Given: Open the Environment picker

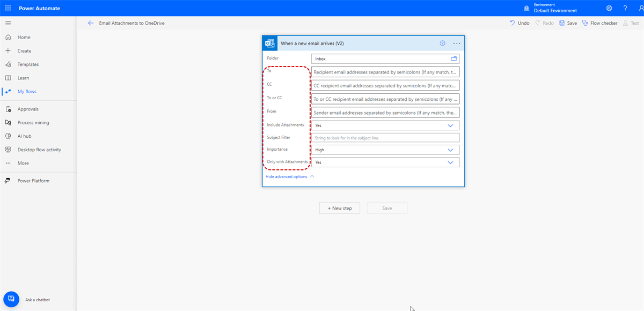Looking at the screenshot, I should [x=551, y=8].
